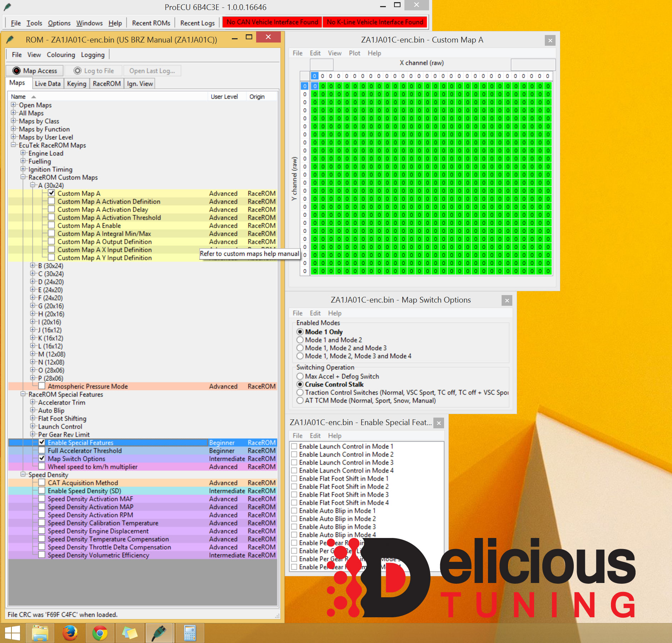The width and height of the screenshot is (672, 643).
Task: Collapse the Speed Density tree node
Action: tap(23, 474)
